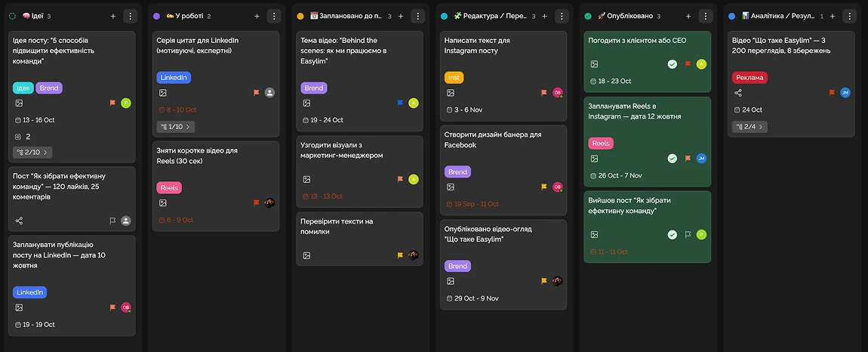Toggle the checkmark on Вийшов пост card
This screenshot has width=868, height=352.
tap(672, 235)
